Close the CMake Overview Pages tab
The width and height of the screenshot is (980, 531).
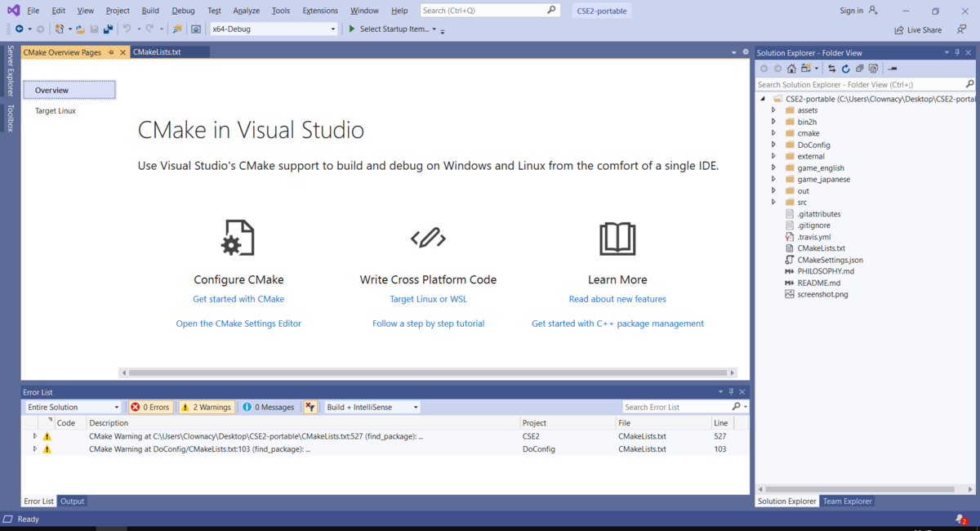click(x=123, y=52)
